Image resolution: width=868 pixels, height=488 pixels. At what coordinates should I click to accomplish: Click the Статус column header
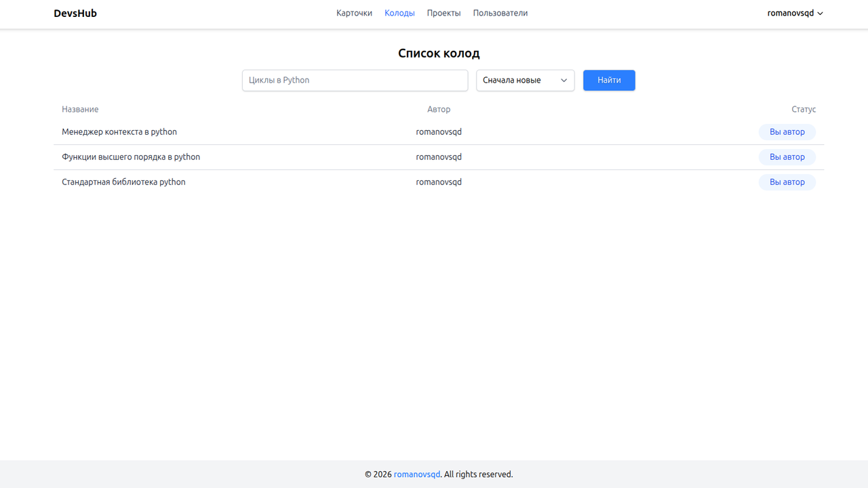pyautogui.click(x=804, y=109)
